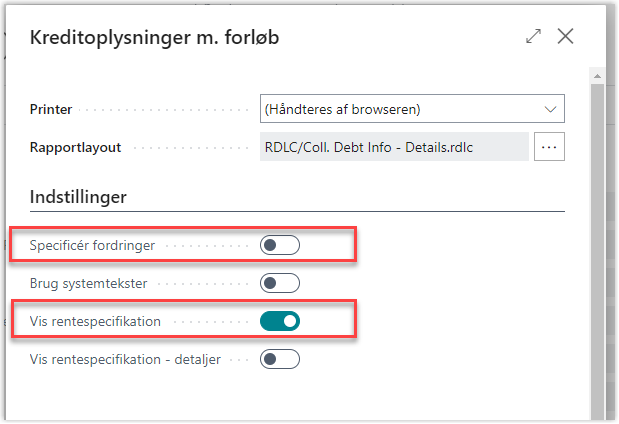Click the chevron arrow in the Printer field
Image resolution: width=619 pixels, height=424 pixels.
point(550,109)
